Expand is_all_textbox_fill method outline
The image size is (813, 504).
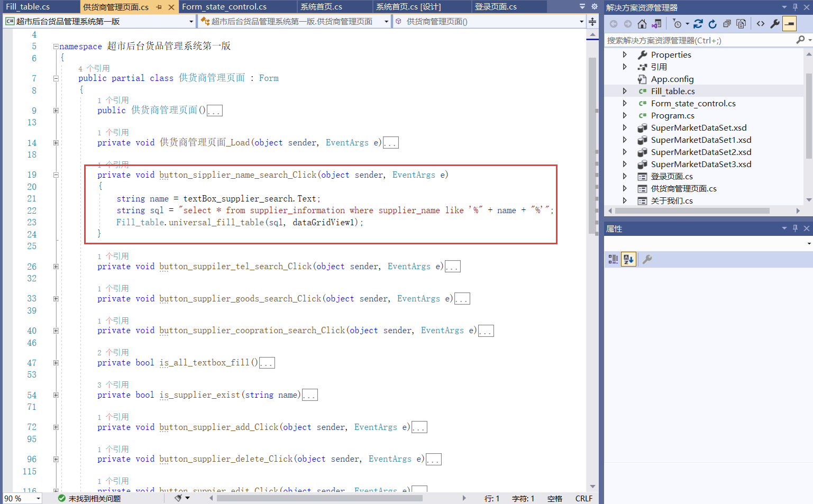(56, 363)
